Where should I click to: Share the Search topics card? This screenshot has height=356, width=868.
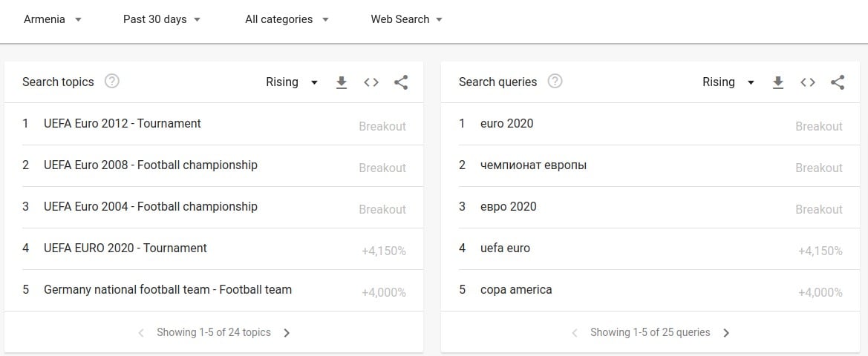point(401,82)
